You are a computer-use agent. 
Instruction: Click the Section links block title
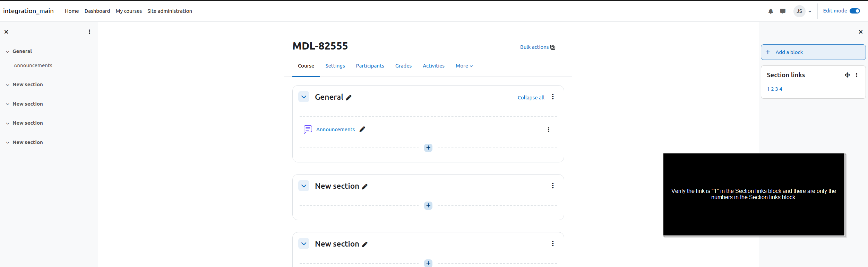pos(786,75)
